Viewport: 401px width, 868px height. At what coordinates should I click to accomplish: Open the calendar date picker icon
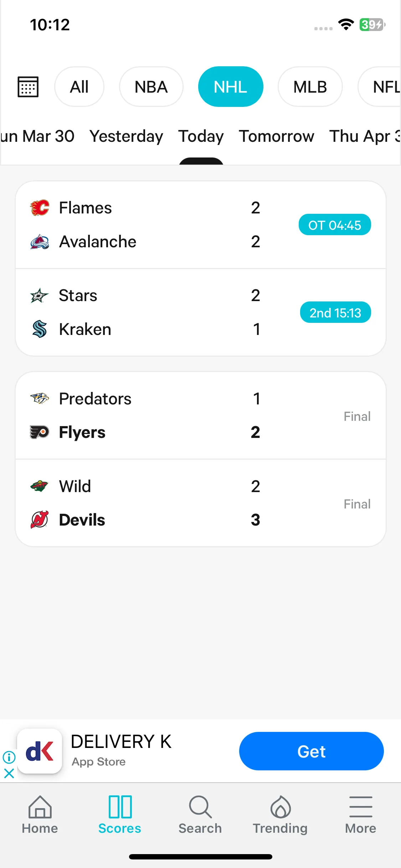coord(28,87)
